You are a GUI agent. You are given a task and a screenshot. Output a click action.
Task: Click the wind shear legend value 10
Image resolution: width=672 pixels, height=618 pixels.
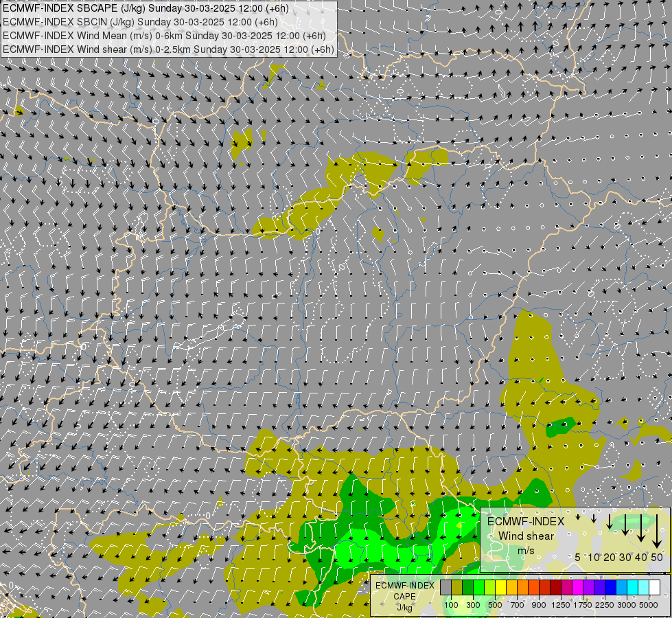[x=594, y=557]
